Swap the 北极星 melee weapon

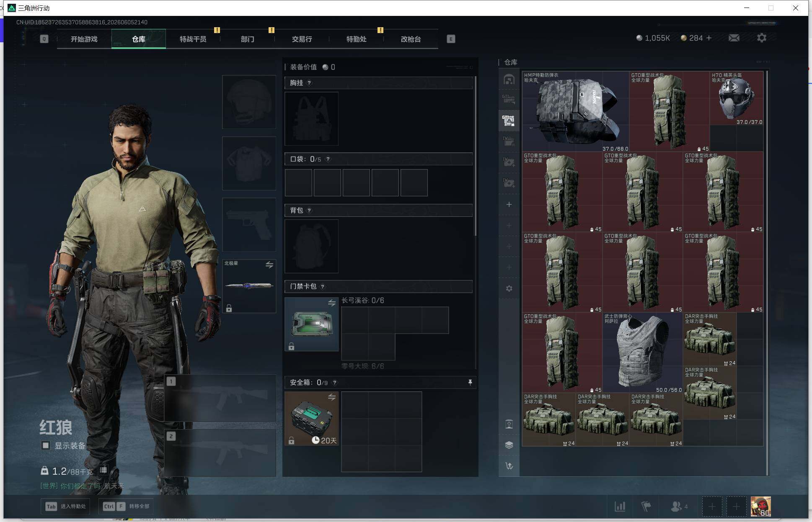tap(269, 265)
